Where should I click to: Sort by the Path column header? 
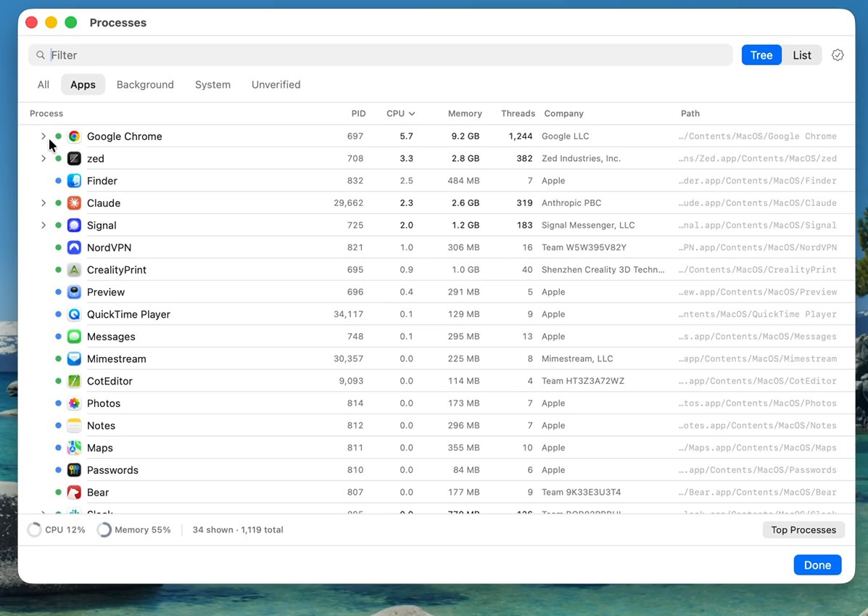coord(690,114)
